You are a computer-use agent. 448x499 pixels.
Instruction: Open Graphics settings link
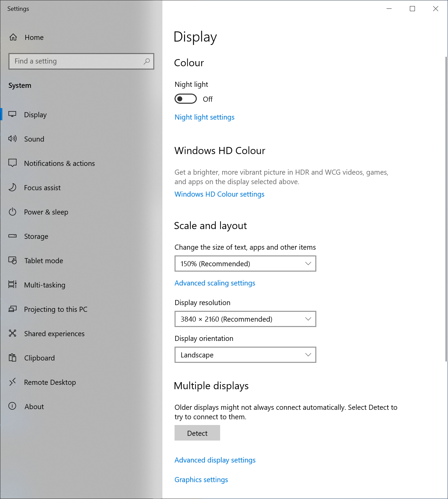click(x=201, y=480)
